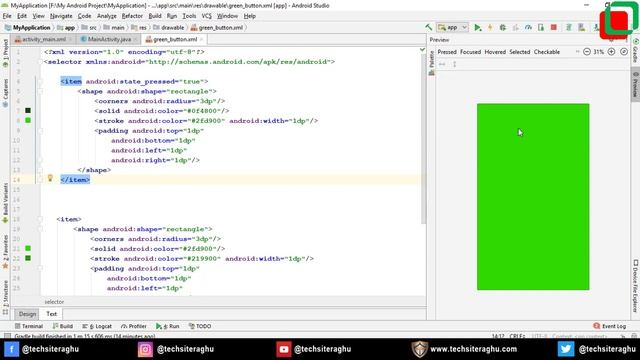Toggle the Checkable state in Preview

(x=547, y=52)
